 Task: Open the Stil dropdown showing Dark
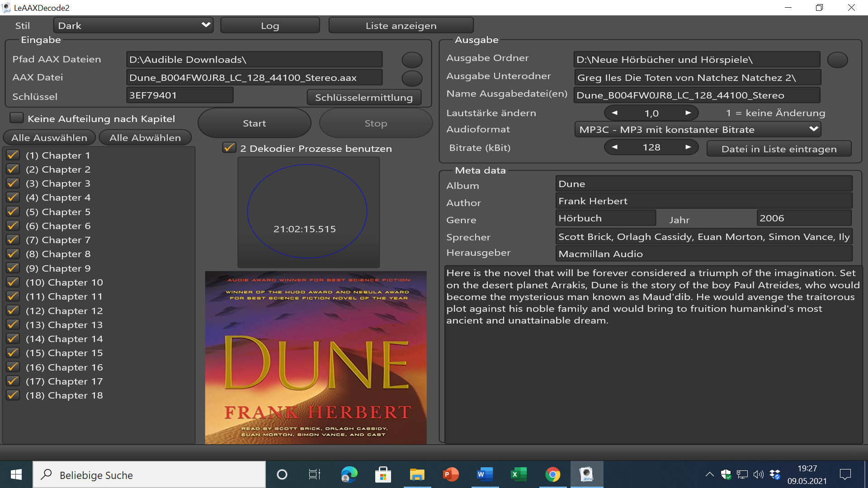[x=134, y=25]
